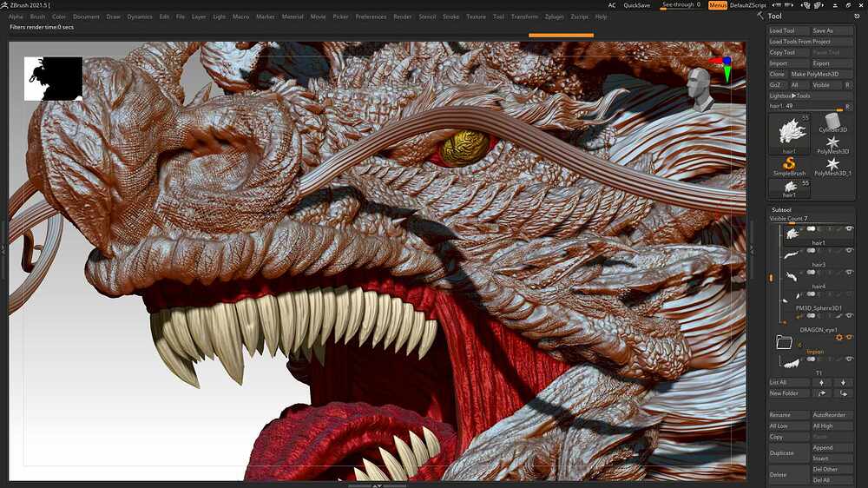Image resolution: width=868 pixels, height=488 pixels.
Task: Select the hair3 subtool thumbnail
Action: point(792,255)
